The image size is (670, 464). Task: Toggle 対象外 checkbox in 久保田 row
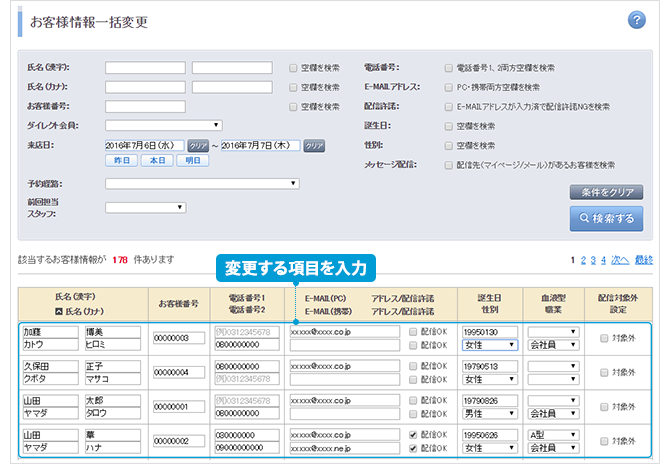(604, 373)
